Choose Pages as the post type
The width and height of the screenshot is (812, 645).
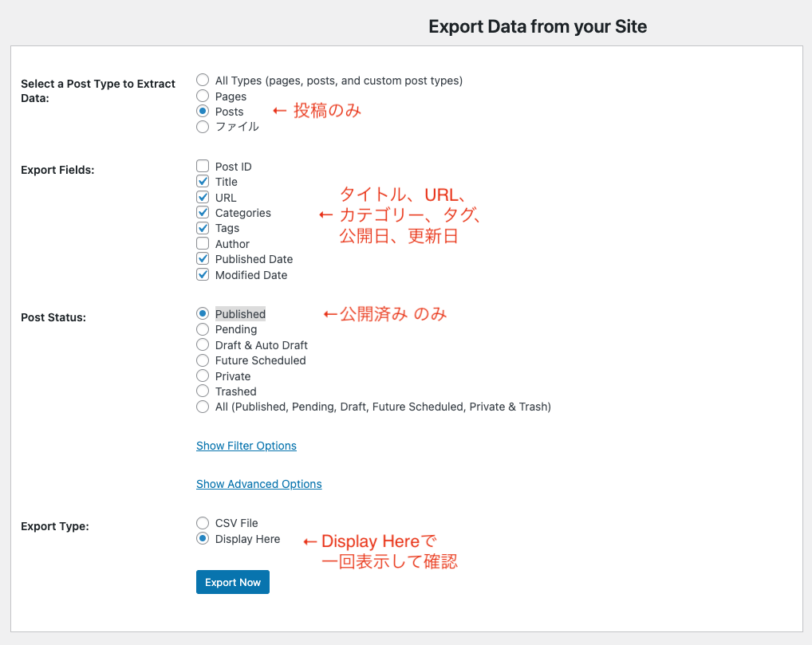tap(203, 96)
